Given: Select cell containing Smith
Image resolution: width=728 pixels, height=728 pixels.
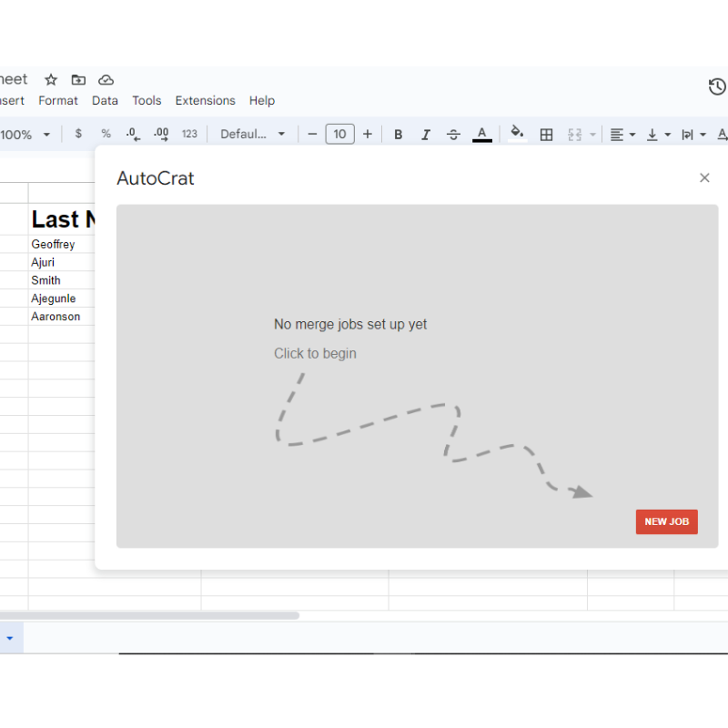Looking at the screenshot, I should pos(61,280).
